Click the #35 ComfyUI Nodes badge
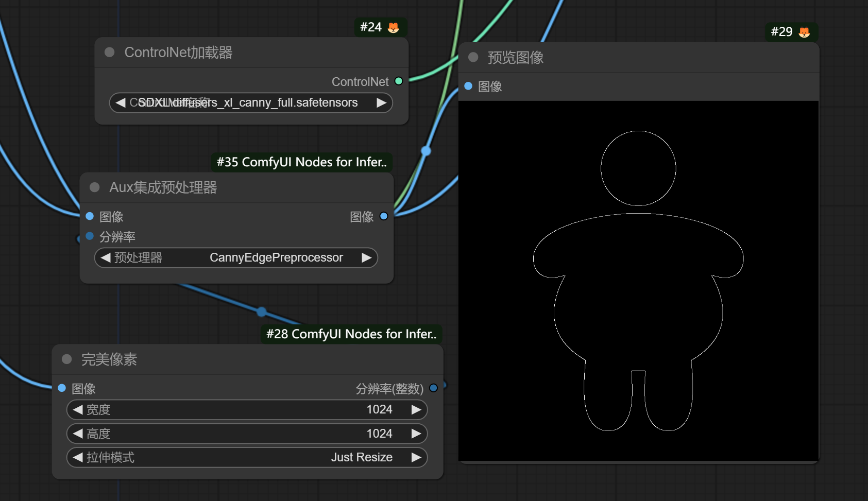This screenshot has width=868, height=501. [x=301, y=162]
